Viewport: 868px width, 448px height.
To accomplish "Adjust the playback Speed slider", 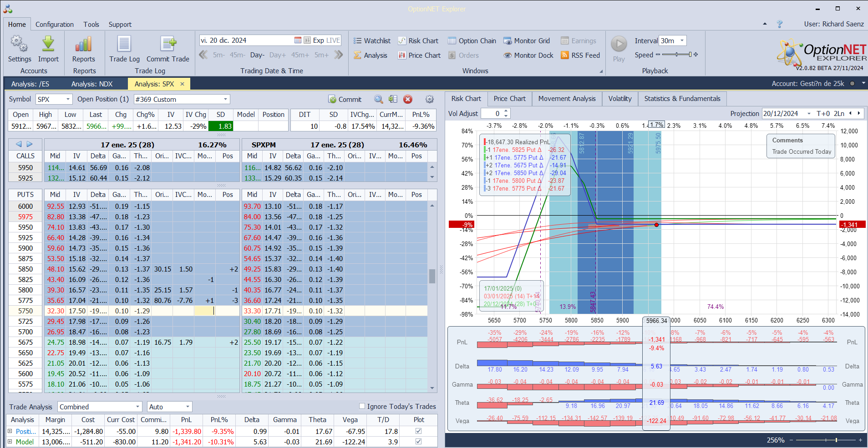I will pos(677,55).
